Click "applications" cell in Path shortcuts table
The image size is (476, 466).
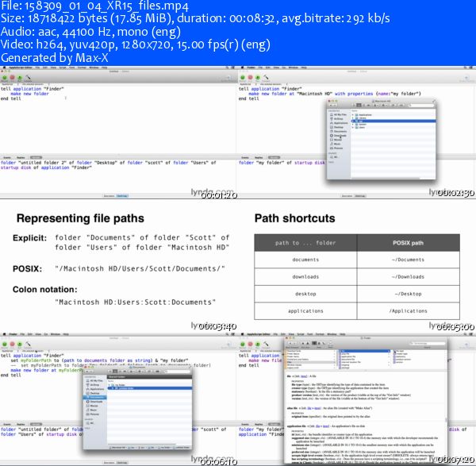click(x=305, y=311)
